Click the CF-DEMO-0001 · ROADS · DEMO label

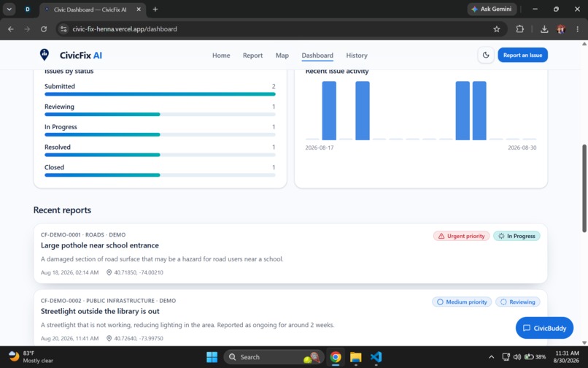coord(83,234)
